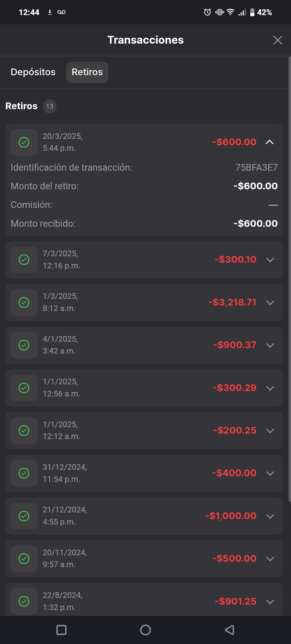
Task: Click the Retiros count badge showing 13
Action: (50, 106)
